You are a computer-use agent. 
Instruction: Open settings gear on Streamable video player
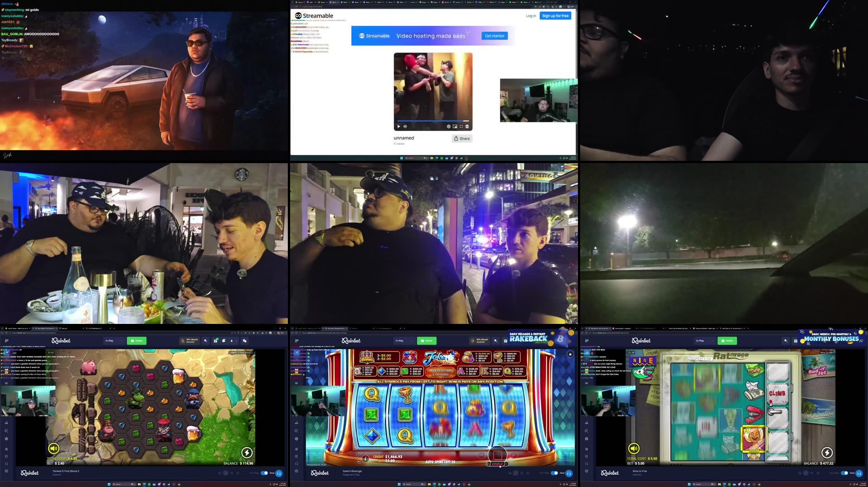coord(449,126)
